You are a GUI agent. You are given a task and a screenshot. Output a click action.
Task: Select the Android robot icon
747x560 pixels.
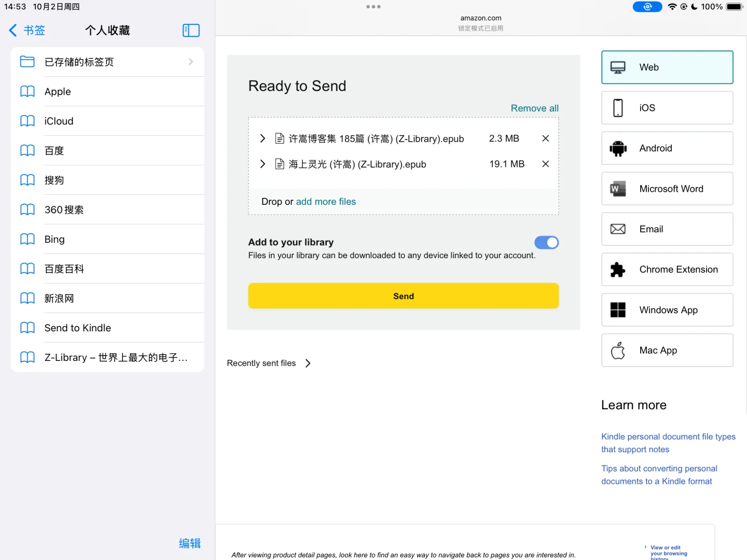[618, 148]
